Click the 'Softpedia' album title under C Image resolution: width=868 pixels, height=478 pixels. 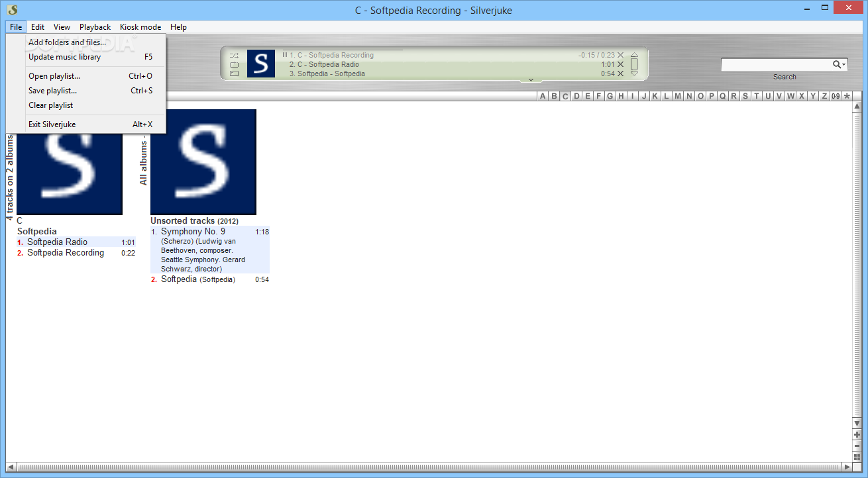coord(37,232)
